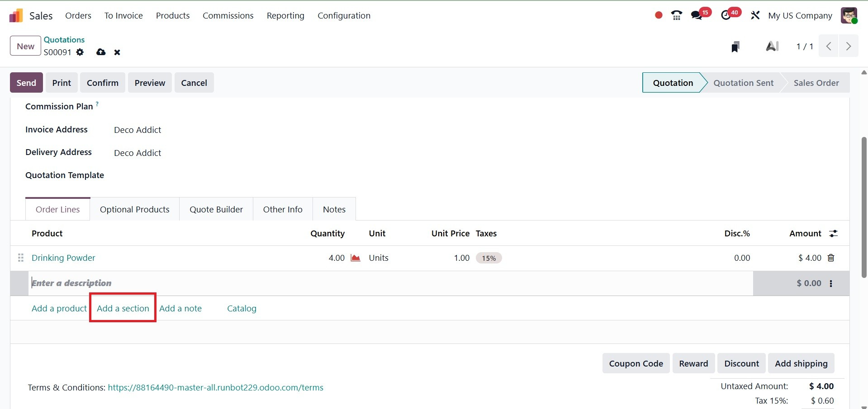This screenshot has height=409, width=868.
Task: Click the VoIP phone icon
Action: pyautogui.click(x=677, y=15)
